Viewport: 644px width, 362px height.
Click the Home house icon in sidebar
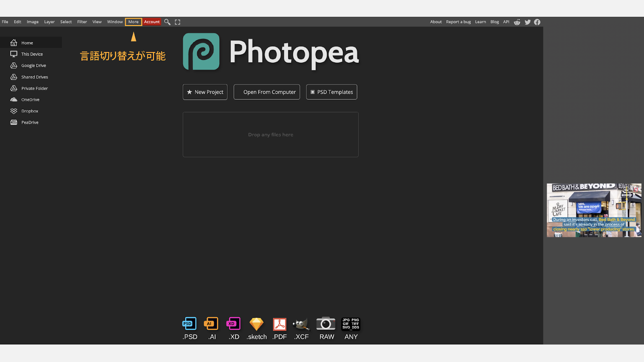pyautogui.click(x=14, y=43)
